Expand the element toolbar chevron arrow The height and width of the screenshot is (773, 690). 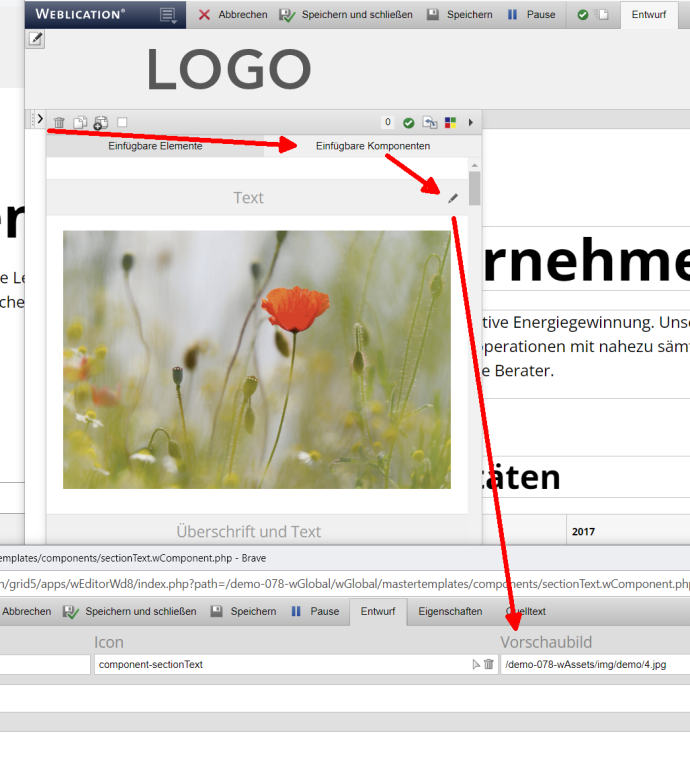click(40, 119)
